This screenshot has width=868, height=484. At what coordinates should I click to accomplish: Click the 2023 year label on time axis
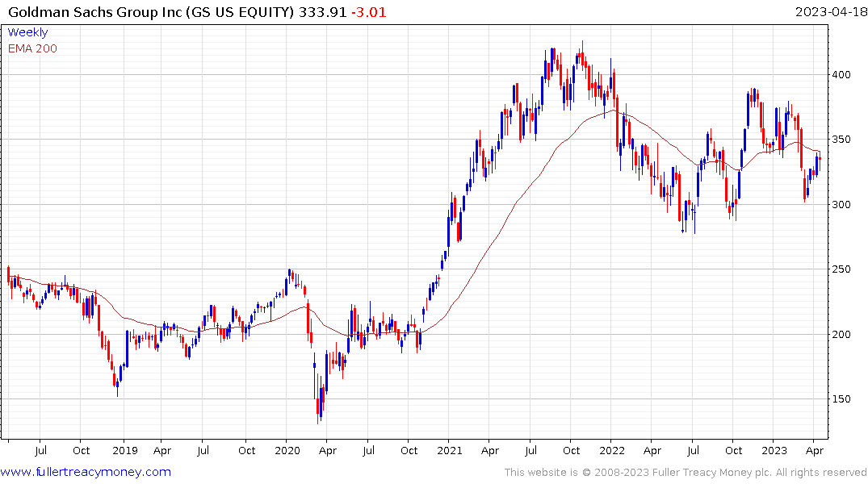point(774,450)
